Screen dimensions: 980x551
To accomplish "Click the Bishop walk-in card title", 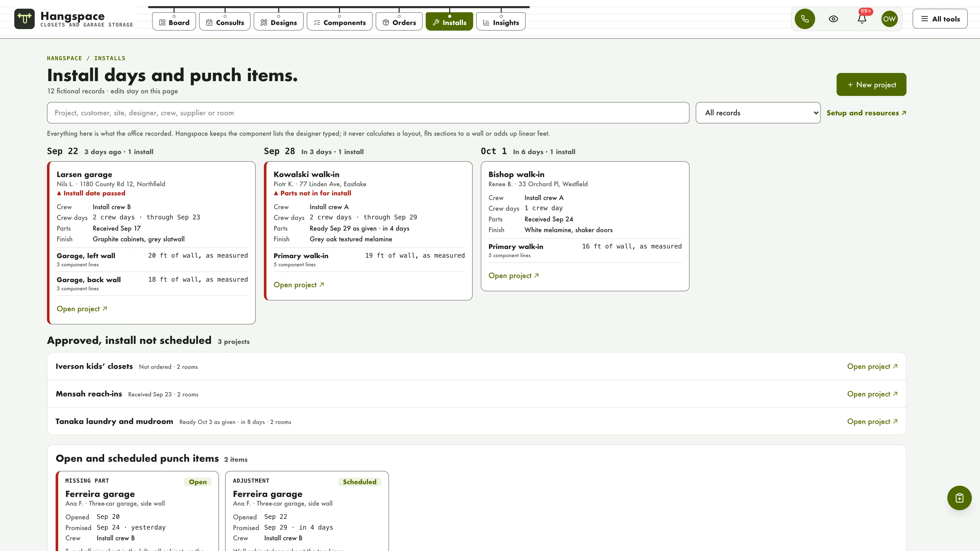I will [x=516, y=174].
